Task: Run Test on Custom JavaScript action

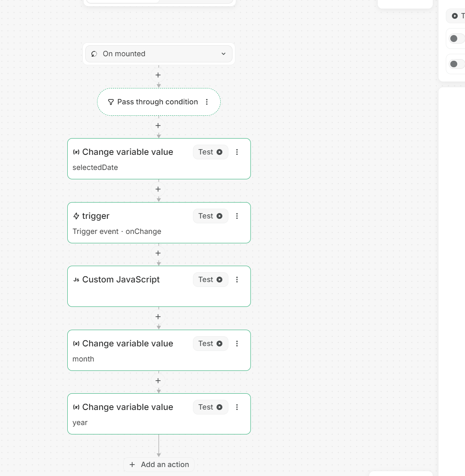Action: (210, 280)
